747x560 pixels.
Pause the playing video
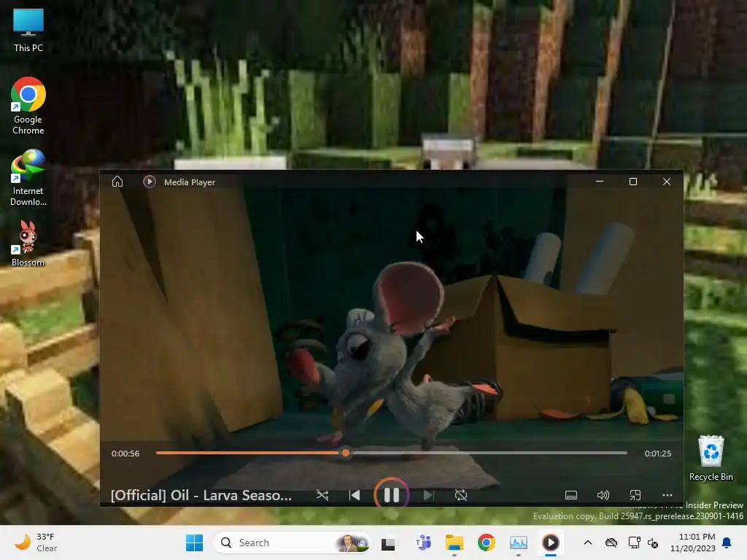point(391,495)
